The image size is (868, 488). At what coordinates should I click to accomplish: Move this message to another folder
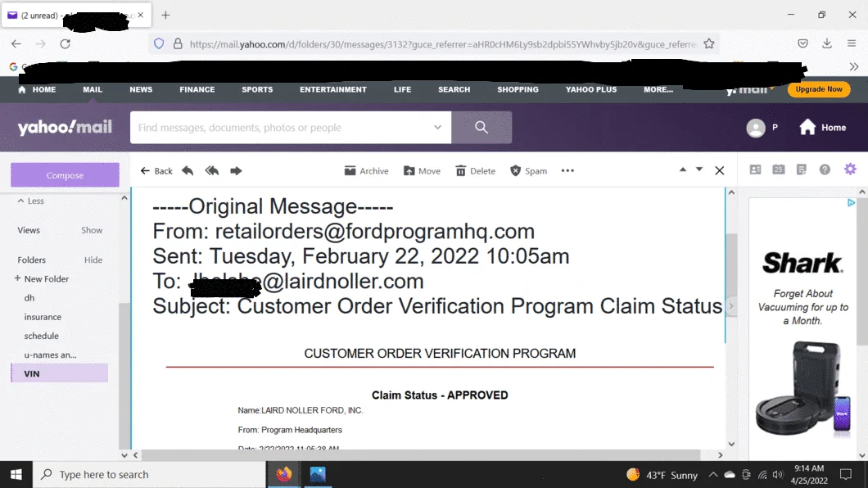coord(422,171)
